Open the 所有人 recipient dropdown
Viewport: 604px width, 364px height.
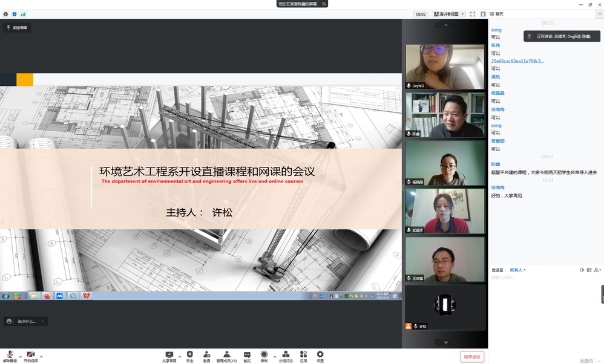(517, 270)
